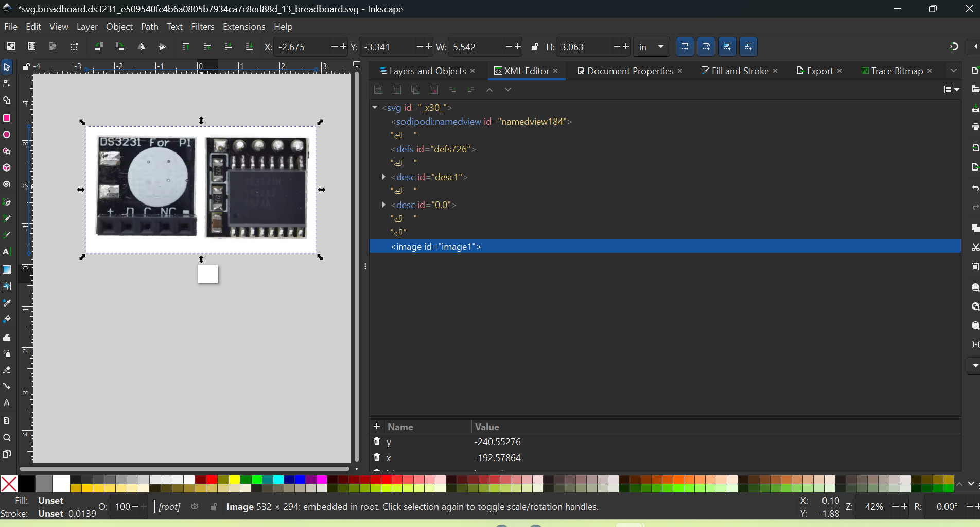980x527 pixels.
Task: Toggle scale stroke width with object
Action: tap(685, 47)
